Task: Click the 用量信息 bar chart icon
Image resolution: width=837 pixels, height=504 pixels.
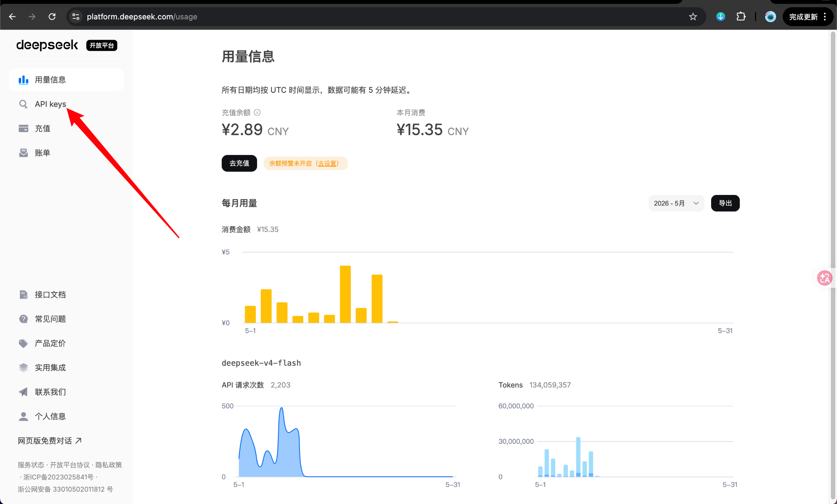Action: click(23, 80)
